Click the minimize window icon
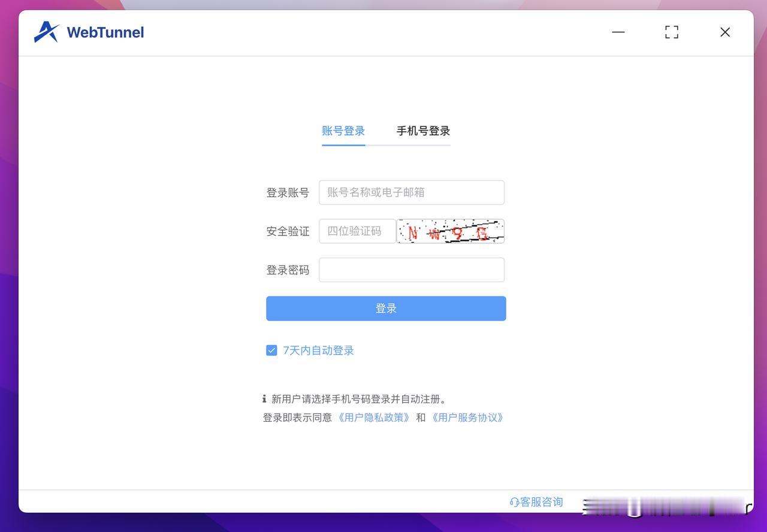Image resolution: width=767 pixels, height=532 pixels. point(618,32)
